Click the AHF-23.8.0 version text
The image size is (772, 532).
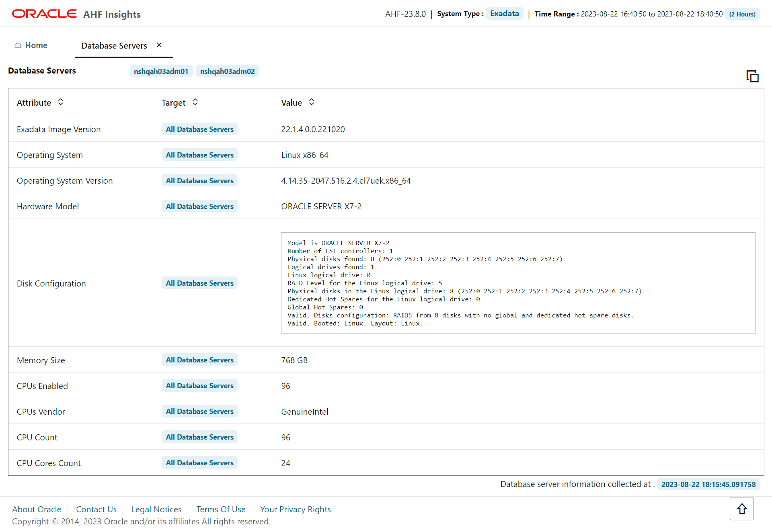(x=405, y=14)
